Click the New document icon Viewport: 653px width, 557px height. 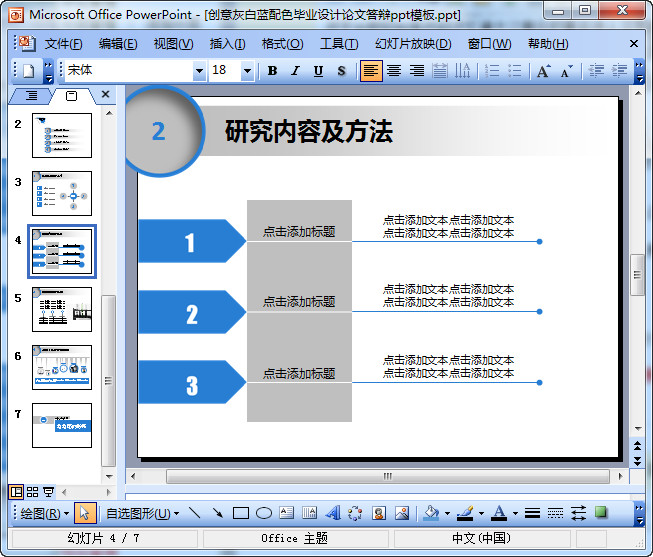[x=28, y=71]
